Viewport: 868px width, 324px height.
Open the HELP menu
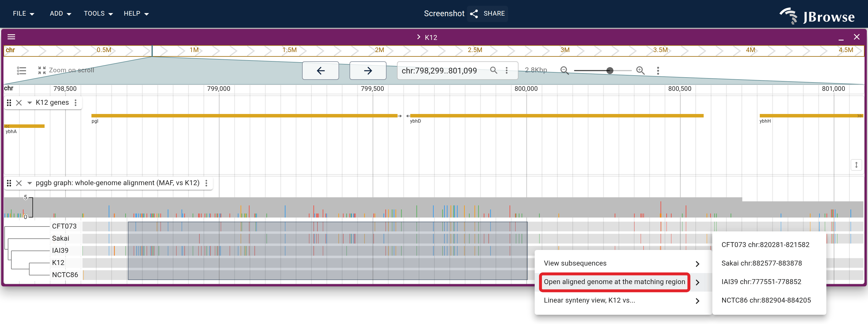[x=136, y=14]
